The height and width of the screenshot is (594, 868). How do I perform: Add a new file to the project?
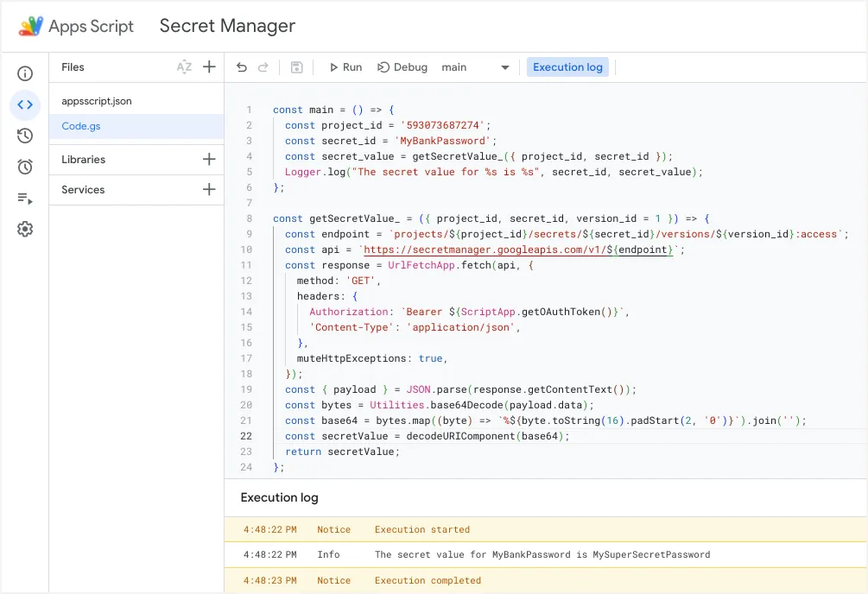tap(210, 67)
